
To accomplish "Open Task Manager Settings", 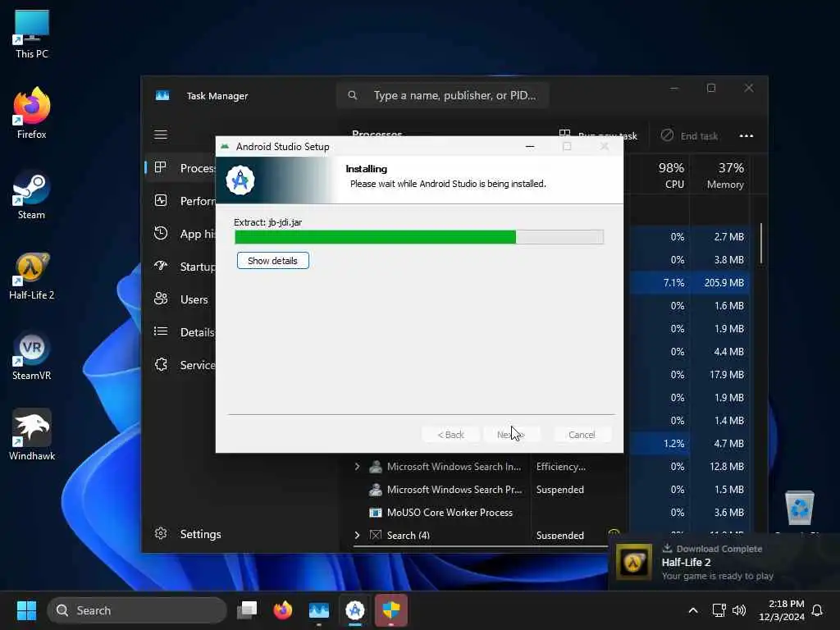I will click(188, 533).
